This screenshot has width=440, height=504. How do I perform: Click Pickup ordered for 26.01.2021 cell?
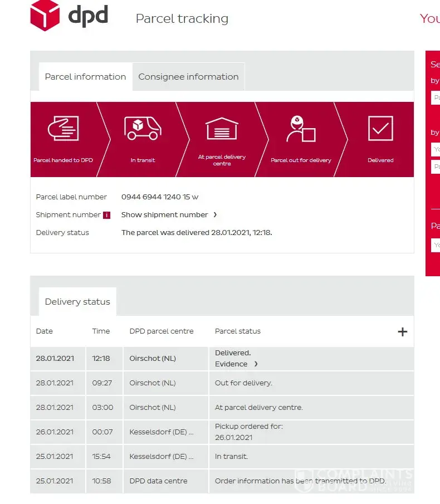311,432
